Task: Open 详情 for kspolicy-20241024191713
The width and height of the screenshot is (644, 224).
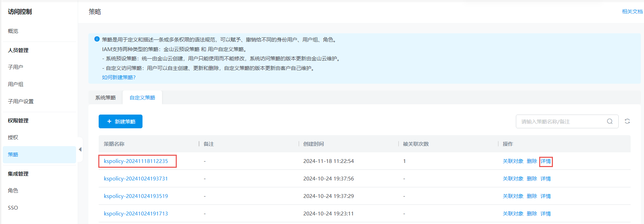Action: pos(546,214)
